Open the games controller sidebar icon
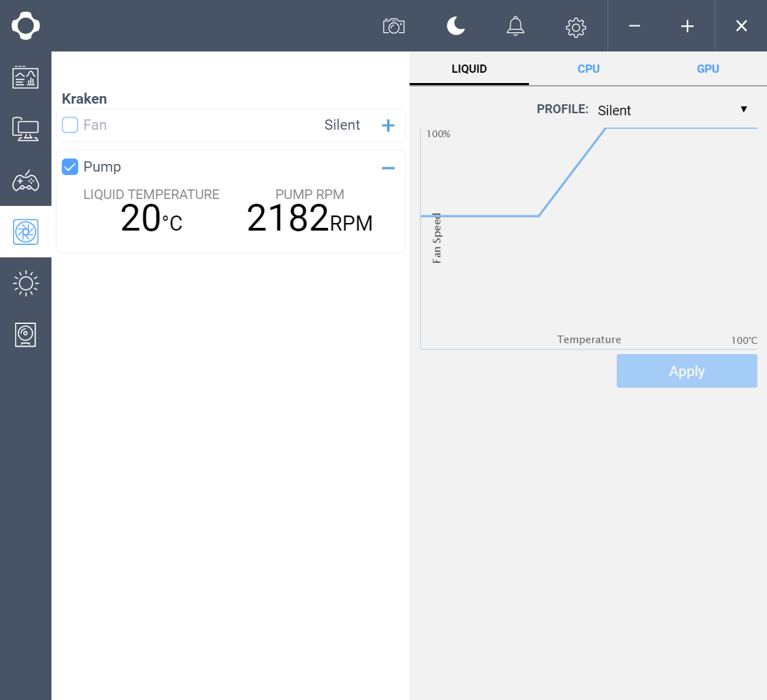 tap(25, 180)
